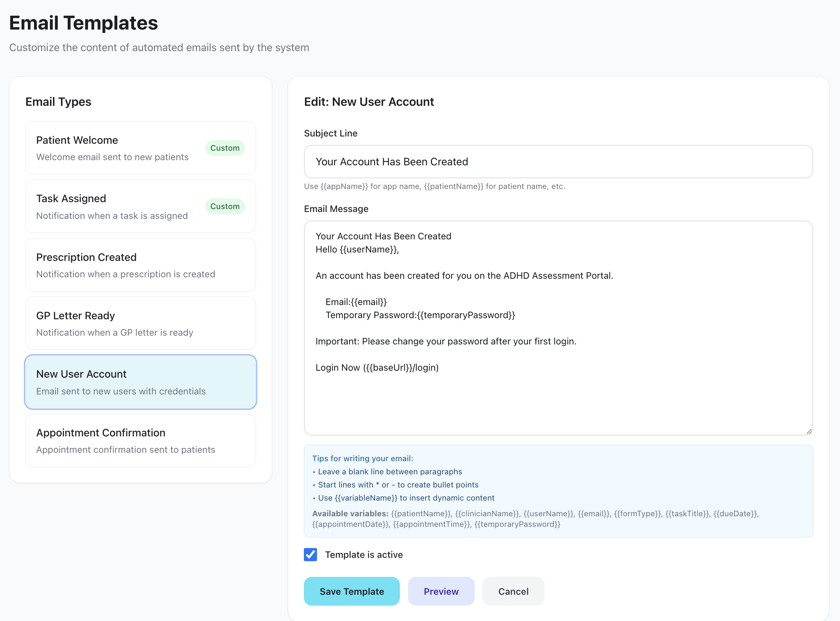Image resolution: width=840 pixels, height=621 pixels.
Task: Click the Template is active label text
Action: pyautogui.click(x=363, y=555)
